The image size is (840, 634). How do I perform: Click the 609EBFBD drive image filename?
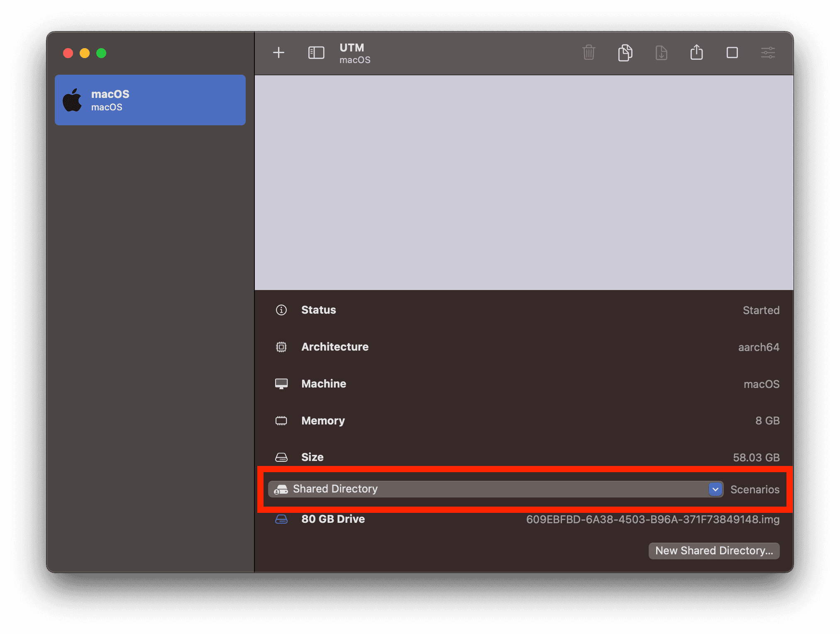click(652, 519)
